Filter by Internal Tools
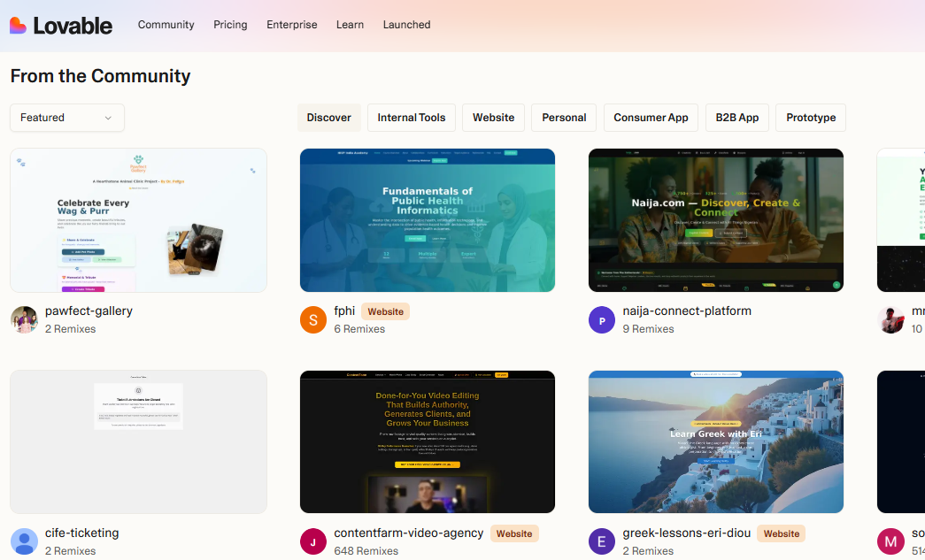This screenshot has height=560, width=925. point(412,118)
